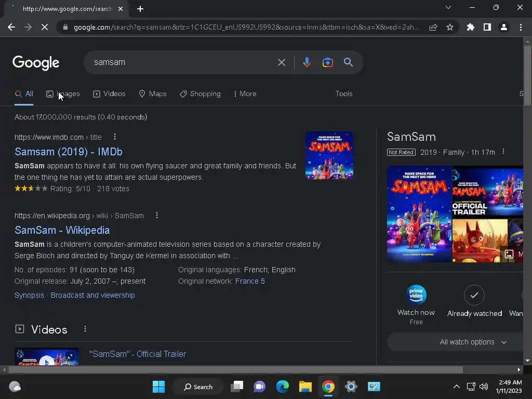Open a new browser tab
Image resolution: width=532 pixels, height=399 pixels.
[140, 9]
